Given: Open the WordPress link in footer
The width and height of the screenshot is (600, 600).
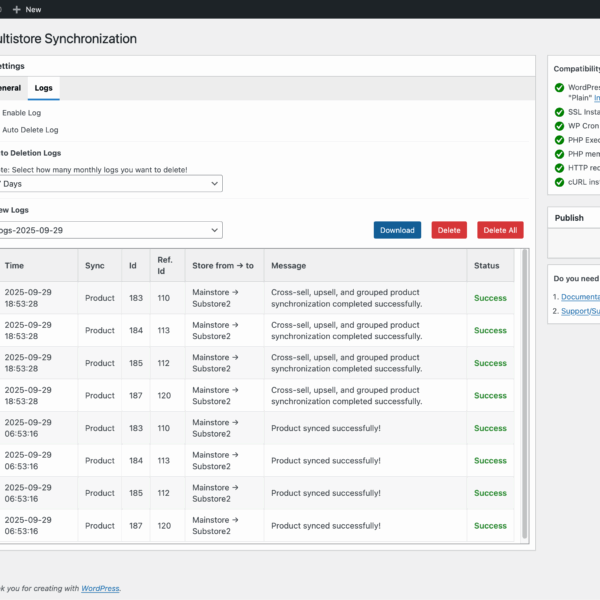Looking at the screenshot, I should pos(100,588).
